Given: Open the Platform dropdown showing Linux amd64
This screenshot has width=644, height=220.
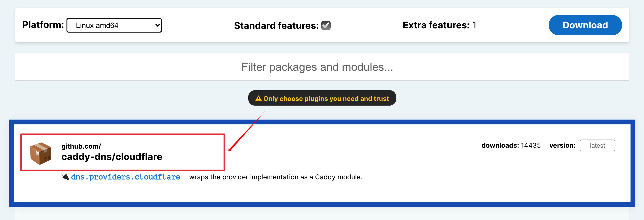Looking at the screenshot, I should (x=114, y=25).
